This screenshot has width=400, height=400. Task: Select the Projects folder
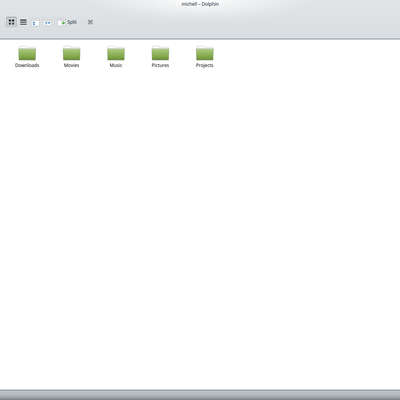205,57
